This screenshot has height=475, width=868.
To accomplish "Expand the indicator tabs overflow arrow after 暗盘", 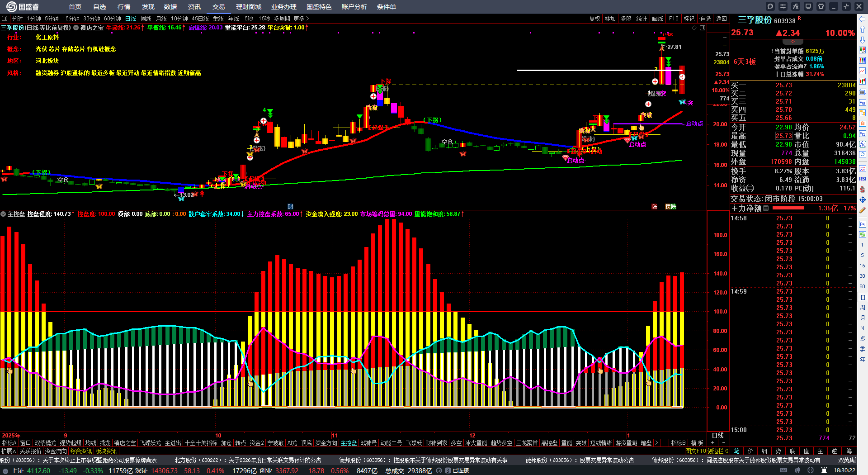I will pos(656,443).
